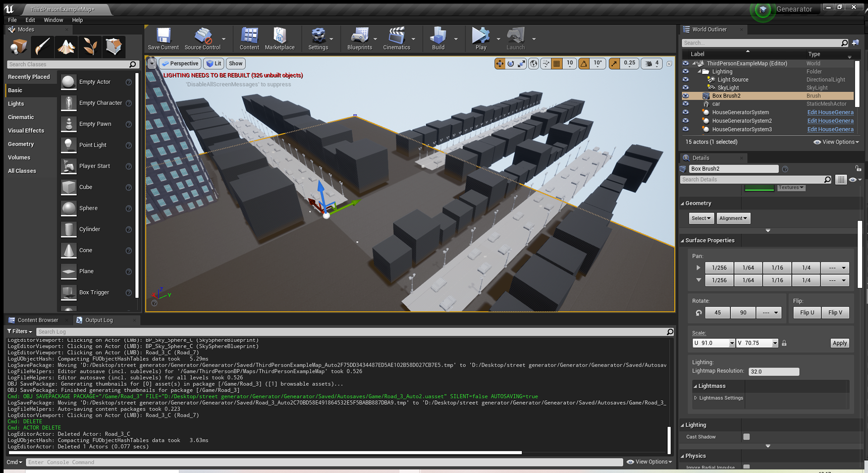Viewport: 868px width, 473px height.
Task: Open the Output Log Filters dropdown
Action: (x=20, y=332)
